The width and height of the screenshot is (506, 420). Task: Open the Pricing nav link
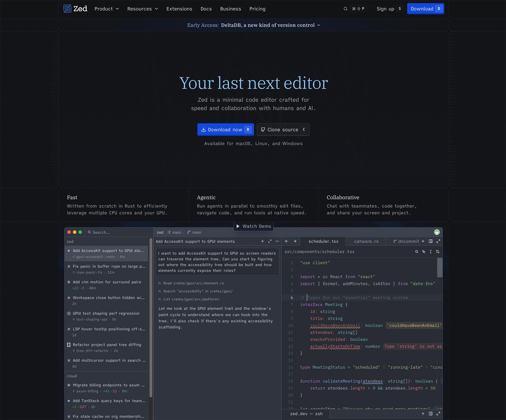click(x=257, y=9)
